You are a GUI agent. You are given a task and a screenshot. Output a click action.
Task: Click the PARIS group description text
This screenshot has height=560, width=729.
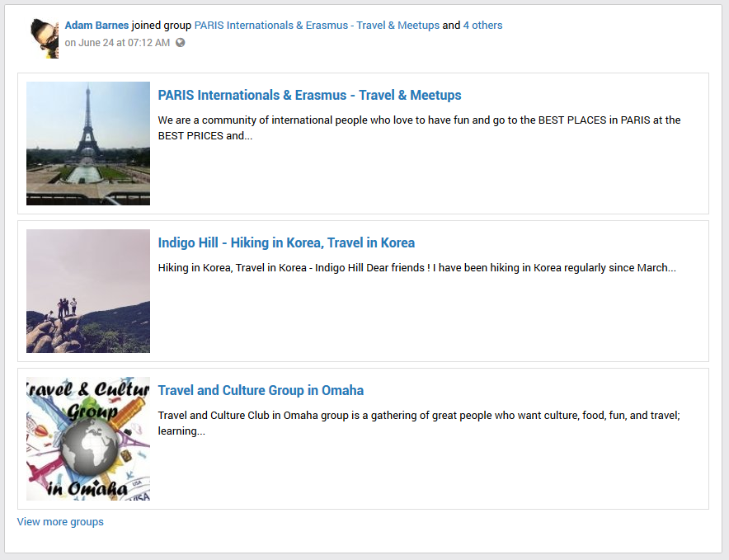tap(419, 128)
